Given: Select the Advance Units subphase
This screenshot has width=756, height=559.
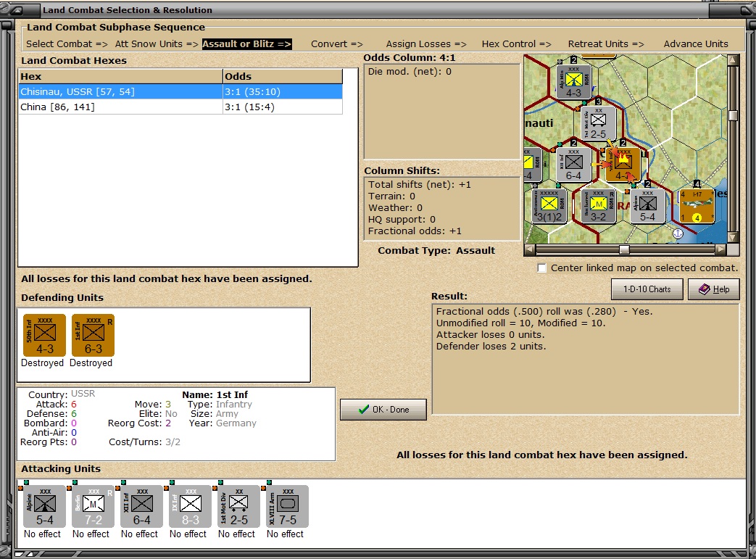Looking at the screenshot, I should (696, 44).
